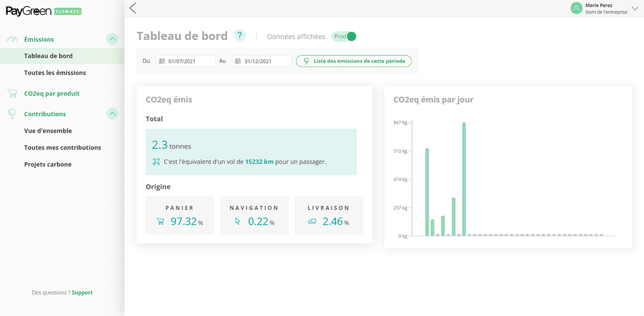The height and width of the screenshot is (316, 644).
Task: Open CO2eq par produit
Action: tap(52, 94)
